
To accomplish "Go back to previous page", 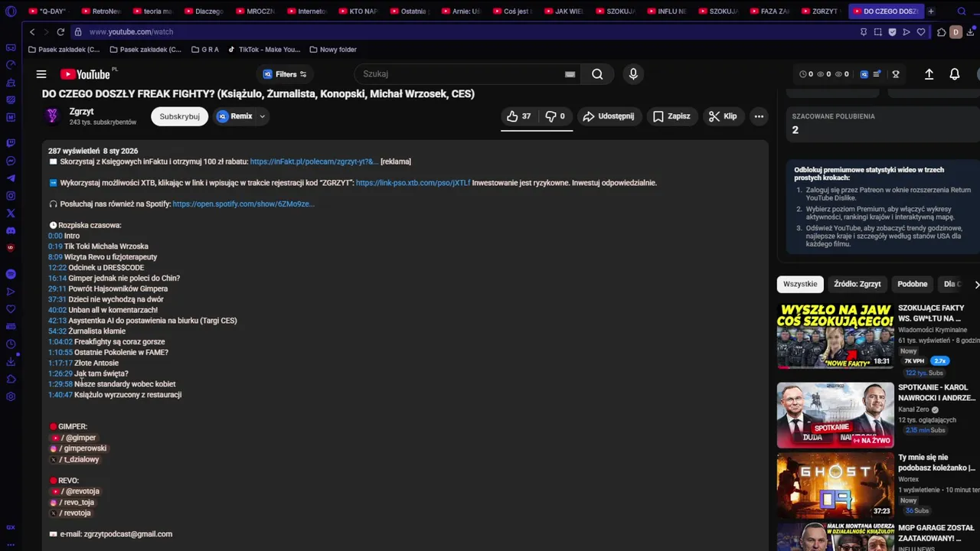I will coord(32,32).
